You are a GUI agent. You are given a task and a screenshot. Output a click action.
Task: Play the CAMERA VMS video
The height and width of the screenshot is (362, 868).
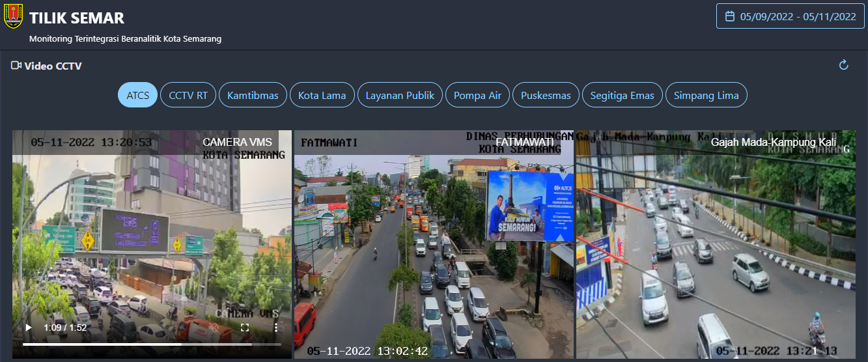pos(28,327)
